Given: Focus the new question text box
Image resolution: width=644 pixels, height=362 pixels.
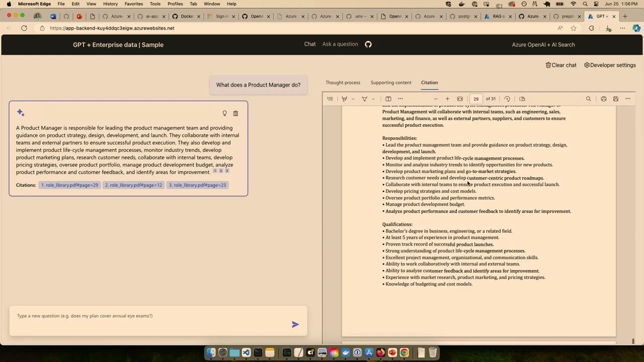Looking at the screenshot, I should click(x=158, y=320).
